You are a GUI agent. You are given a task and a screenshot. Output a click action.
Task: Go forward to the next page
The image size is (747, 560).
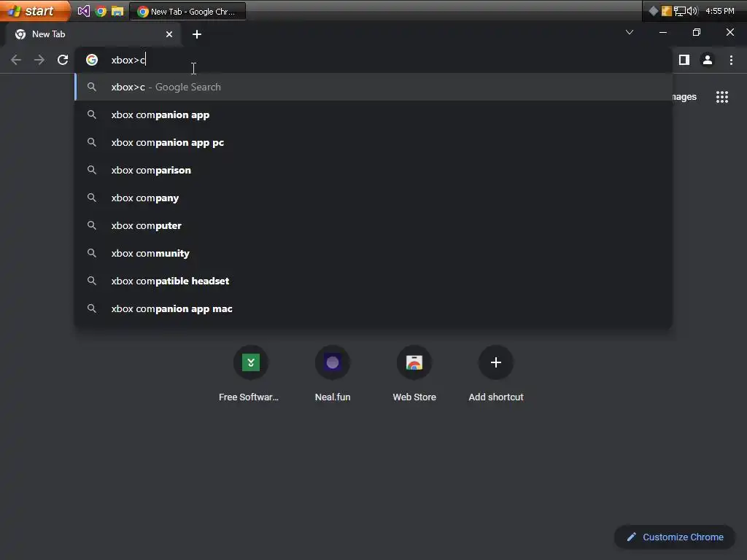pos(39,60)
